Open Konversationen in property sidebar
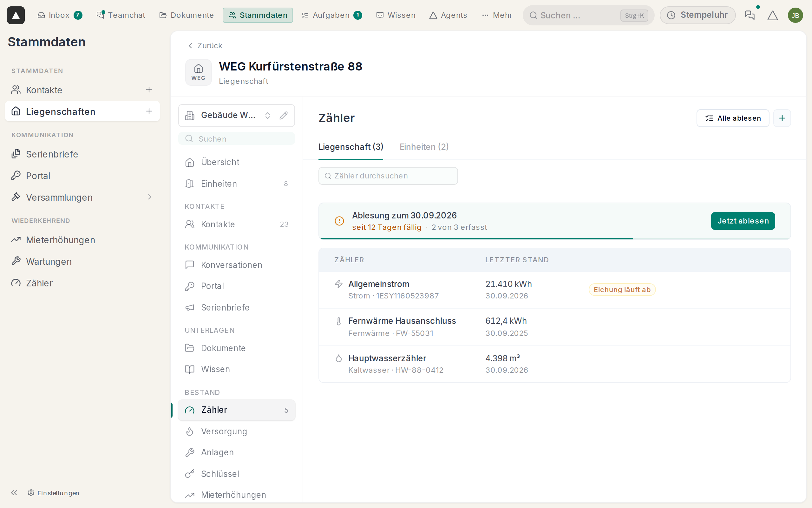812x508 pixels. coord(237,265)
